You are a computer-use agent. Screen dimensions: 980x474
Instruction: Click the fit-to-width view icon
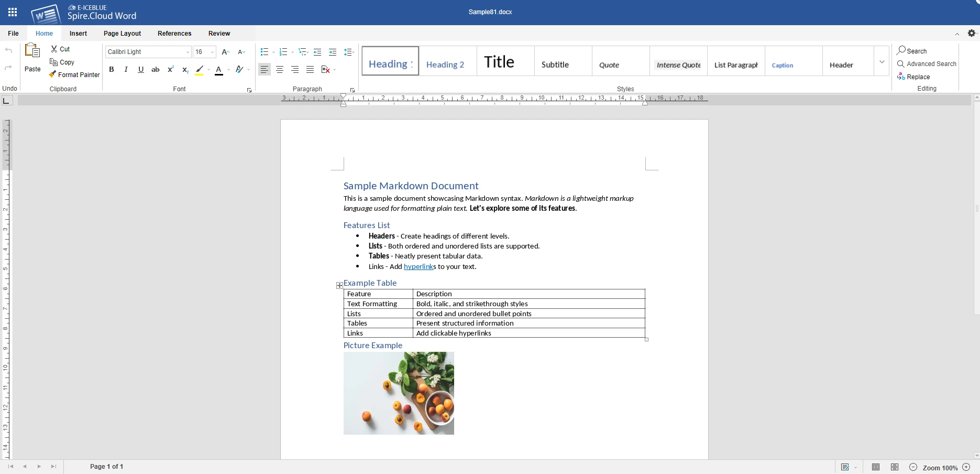pos(895,467)
